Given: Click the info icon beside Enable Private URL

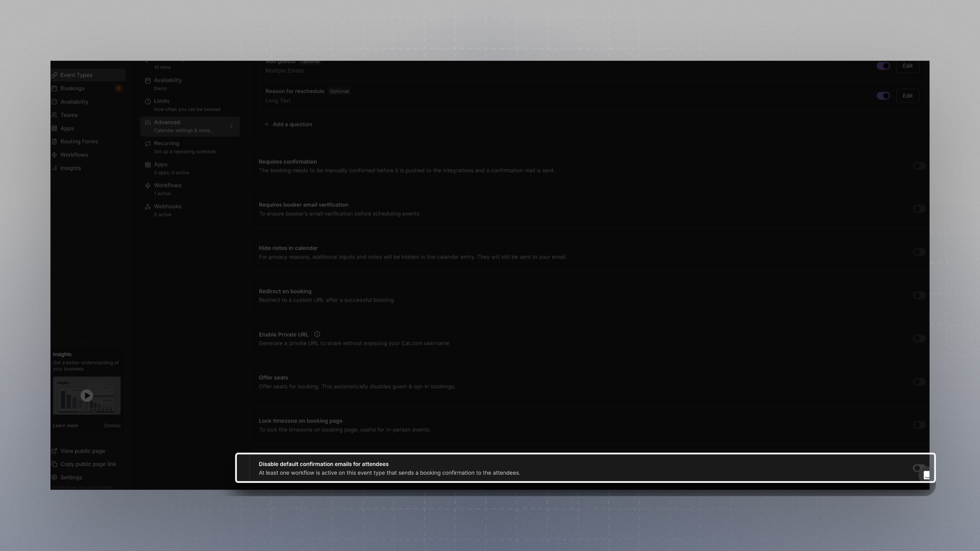Looking at the screenshot, I should (x=317, y=334).
